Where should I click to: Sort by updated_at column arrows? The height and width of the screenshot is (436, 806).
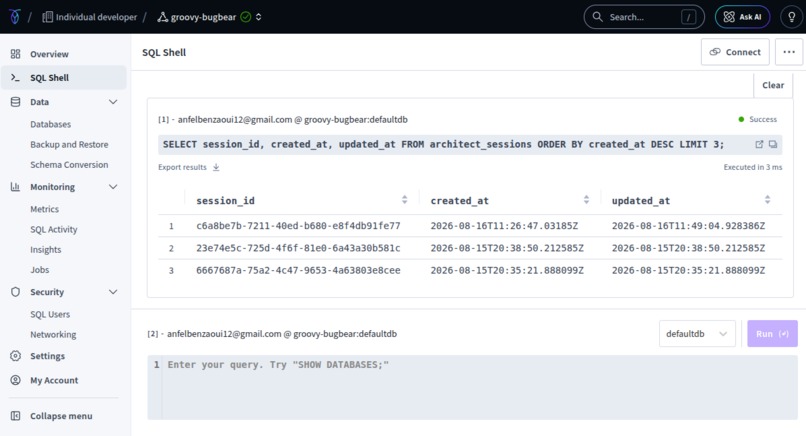coord(767,200)
